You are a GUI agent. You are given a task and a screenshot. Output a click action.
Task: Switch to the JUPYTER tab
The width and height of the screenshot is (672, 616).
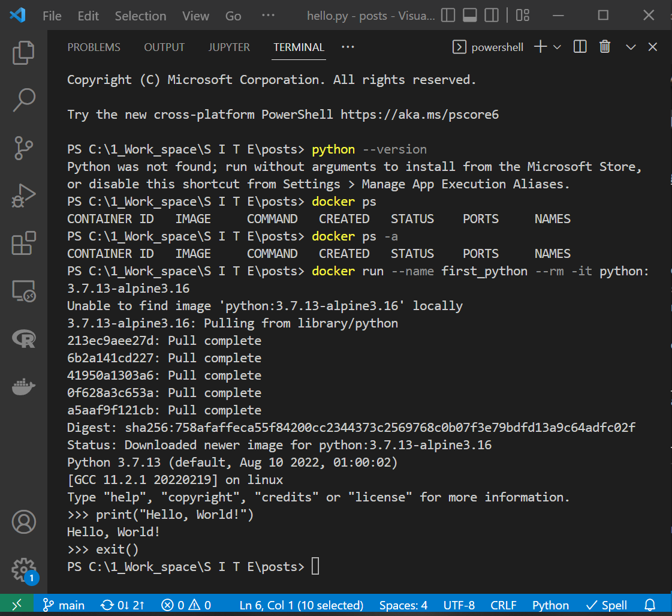point(229,47)
